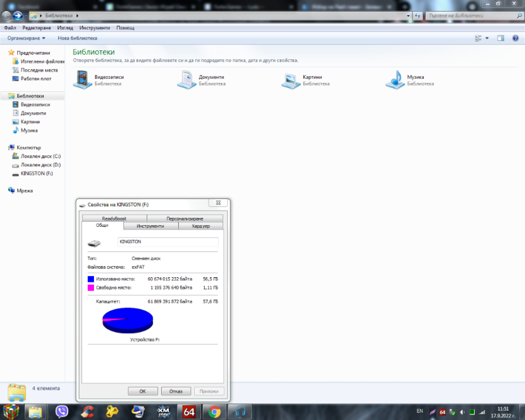Open the Документи library icon
The image size is (525, 420).
click(186, 80)
